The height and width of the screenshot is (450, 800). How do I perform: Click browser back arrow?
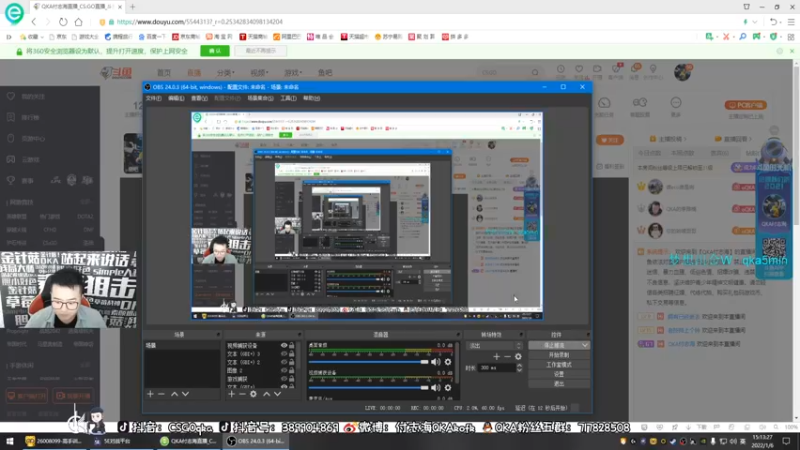(34, 22)
